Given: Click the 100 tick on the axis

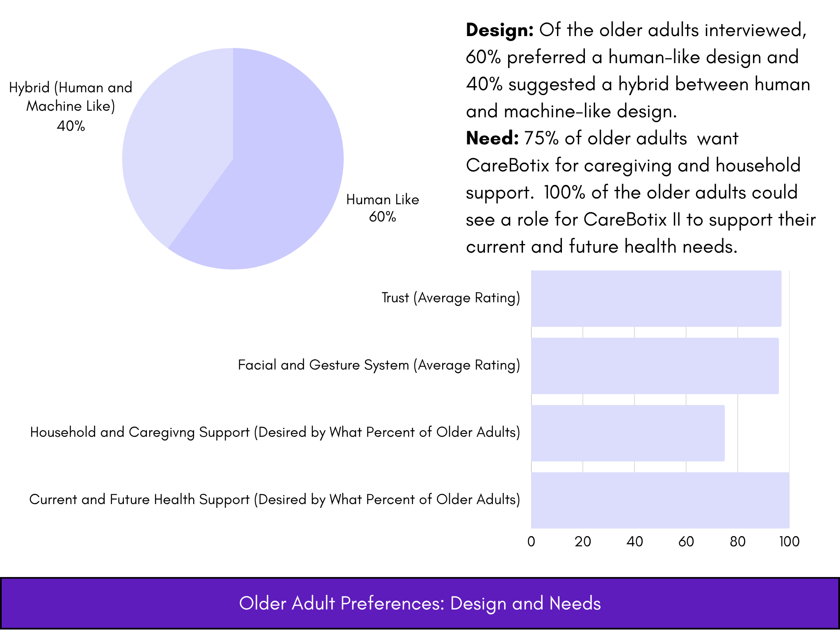Looking at the screenshot, I should (x=789, y=542).
